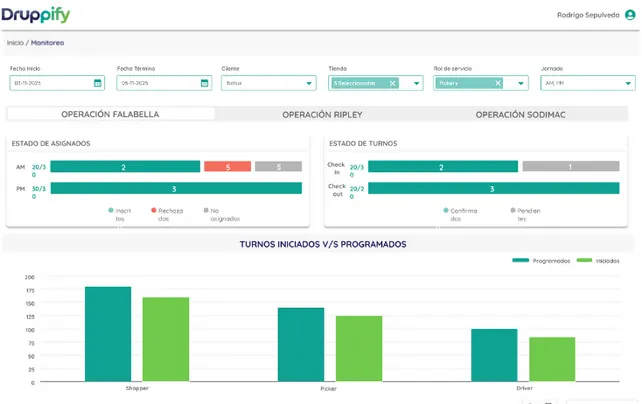The width and height of the screenshot is (642, 404).
Task: Open the Fecha Inicio calendar picker
Action: (97, 83)
